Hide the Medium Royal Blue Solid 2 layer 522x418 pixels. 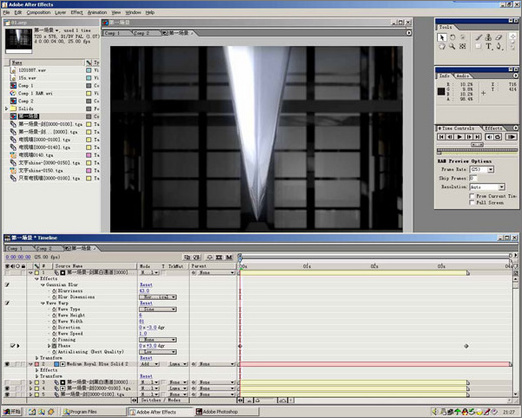pyautogui.click(x=7, y=364)
